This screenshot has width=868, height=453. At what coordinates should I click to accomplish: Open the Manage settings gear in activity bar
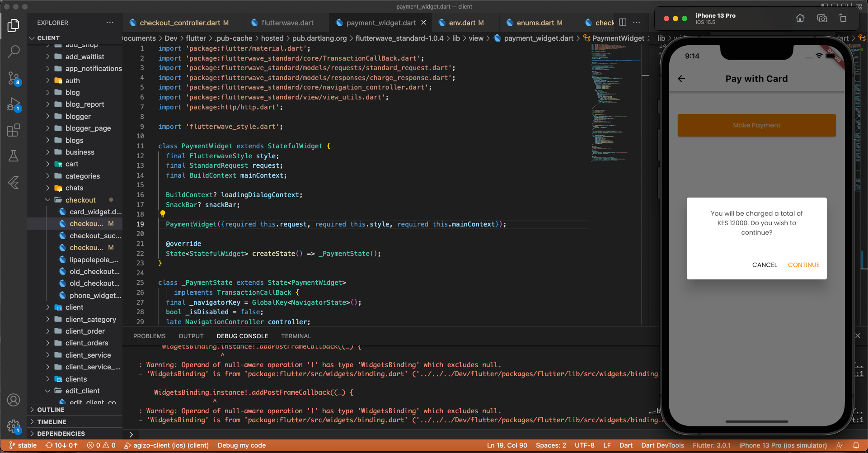click(x=14, y=426)
